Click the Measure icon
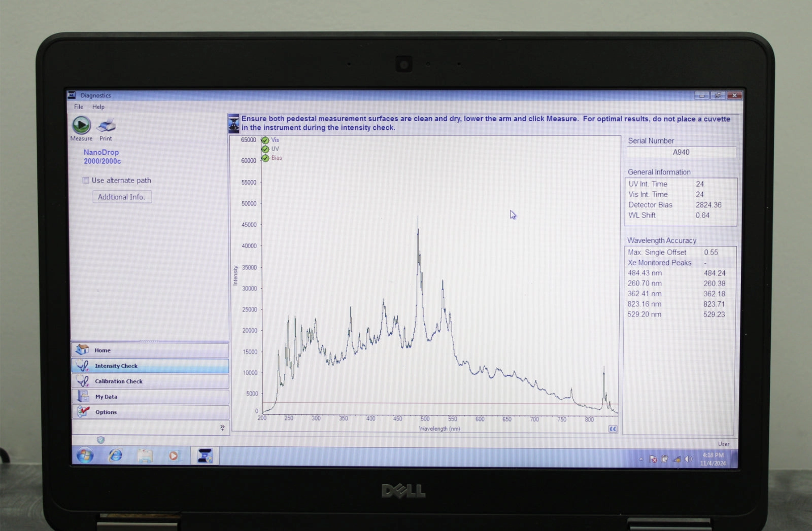 point(81,125)
